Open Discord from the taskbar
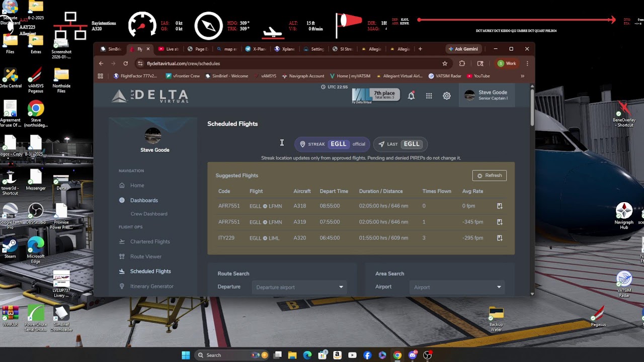This screenshot has width=644, height=362. (x=413, y=355)
